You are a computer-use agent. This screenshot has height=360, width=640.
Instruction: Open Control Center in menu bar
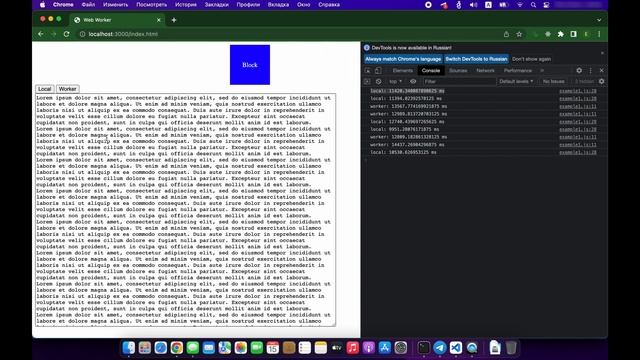(546, 5)
